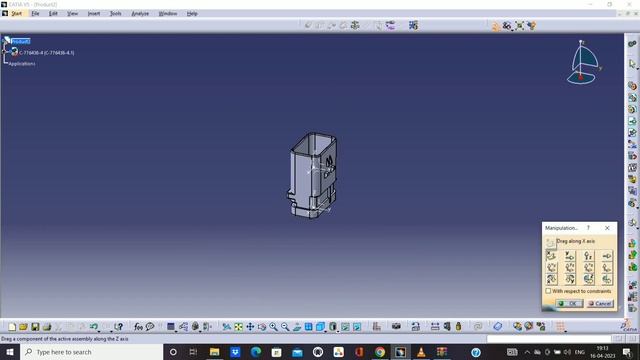Close the Manipulation dialog

(607, 228)
